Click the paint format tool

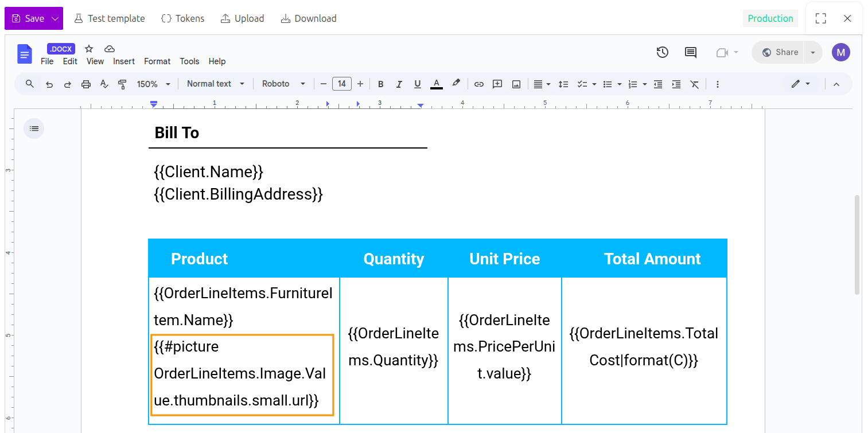[122, 84]
